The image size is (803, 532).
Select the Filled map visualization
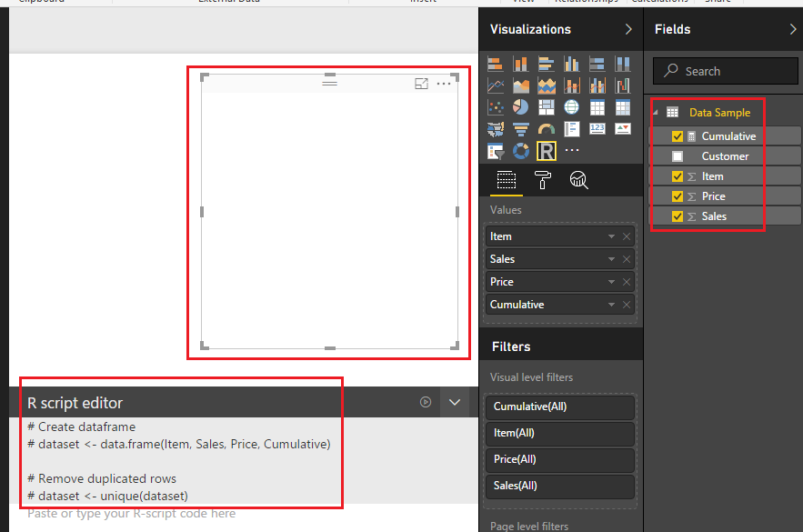(x=496, y=129)
